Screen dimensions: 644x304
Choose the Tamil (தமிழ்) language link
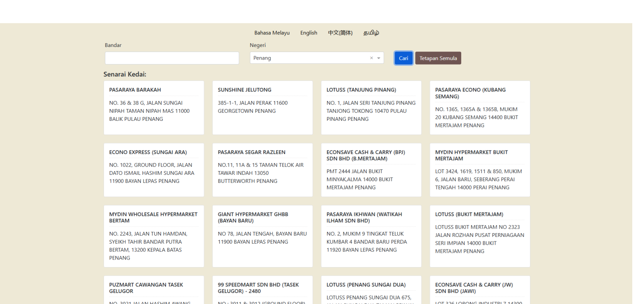(371, 33)
